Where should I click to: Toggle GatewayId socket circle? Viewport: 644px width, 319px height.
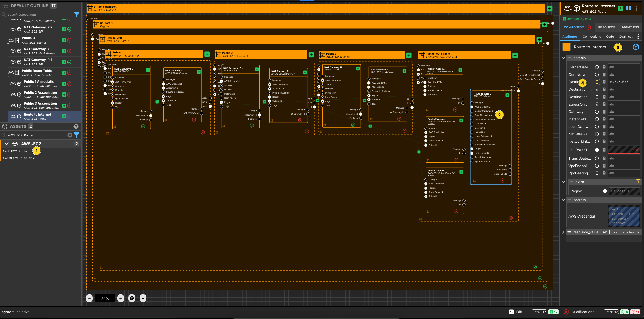pos(597,112)
